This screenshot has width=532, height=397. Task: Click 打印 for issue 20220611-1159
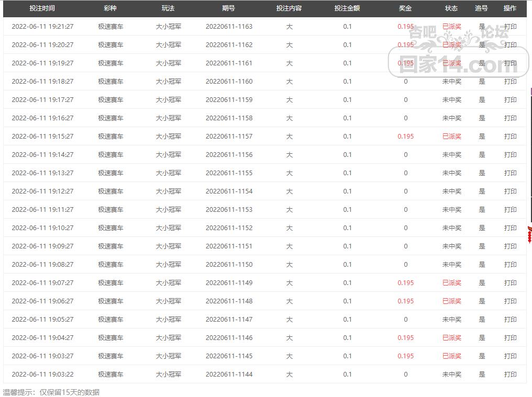[511, 100]
